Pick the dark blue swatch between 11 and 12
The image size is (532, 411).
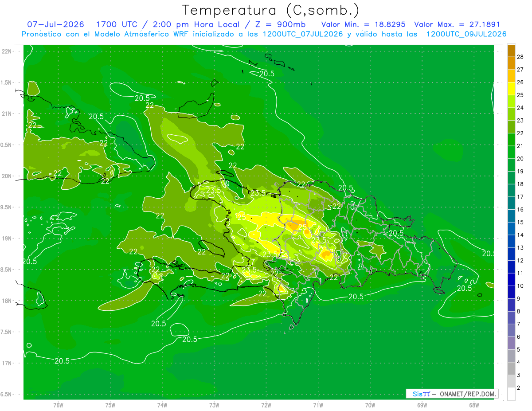(511, 266)
